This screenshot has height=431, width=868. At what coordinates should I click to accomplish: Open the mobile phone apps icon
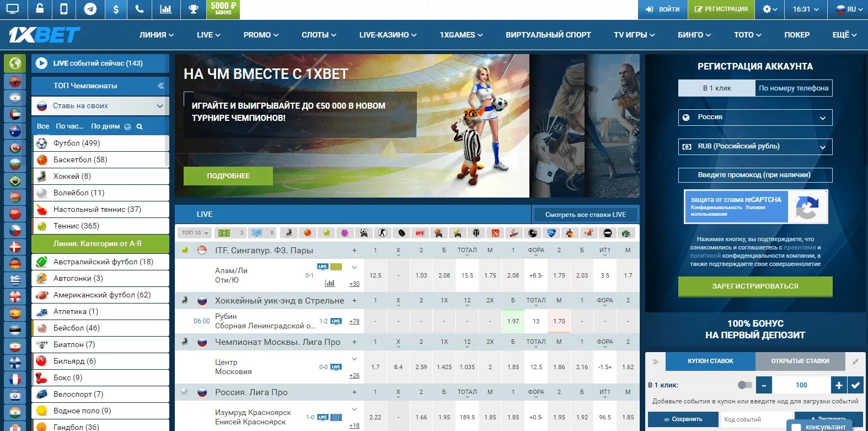coord(64,9)
